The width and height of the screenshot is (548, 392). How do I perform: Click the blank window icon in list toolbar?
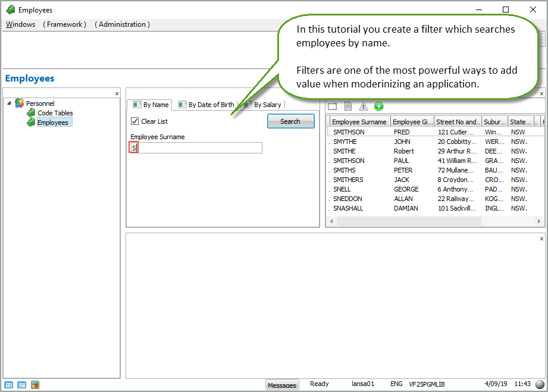(x=333, y=106)
